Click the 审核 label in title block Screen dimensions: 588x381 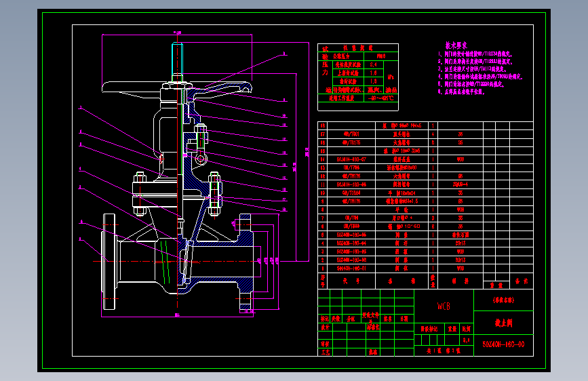click(x=325, y=344)
